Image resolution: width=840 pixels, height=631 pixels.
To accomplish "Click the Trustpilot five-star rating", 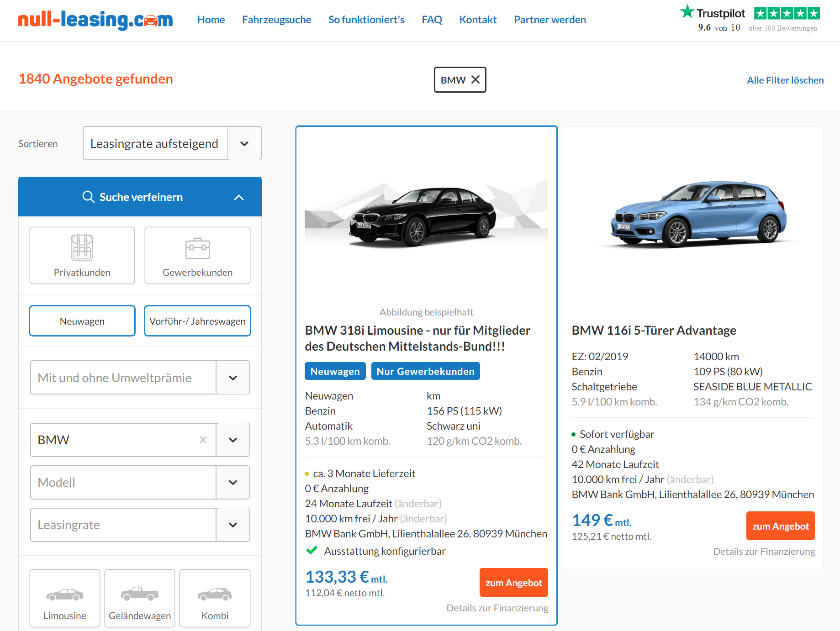I will tap(787, 13).
